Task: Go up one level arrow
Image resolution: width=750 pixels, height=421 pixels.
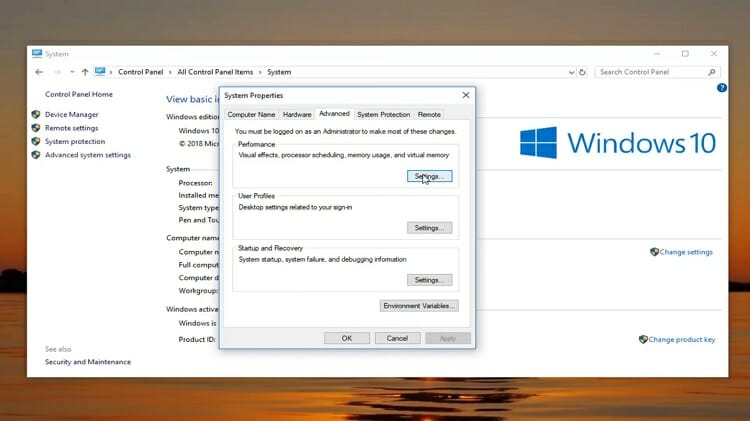Action: coord(85,72)
